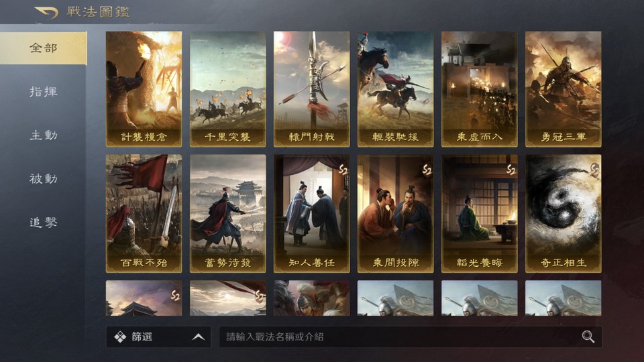Switch to the 指揮 category
This screenshot has width=644, height=362.
[x=43, y=92]
